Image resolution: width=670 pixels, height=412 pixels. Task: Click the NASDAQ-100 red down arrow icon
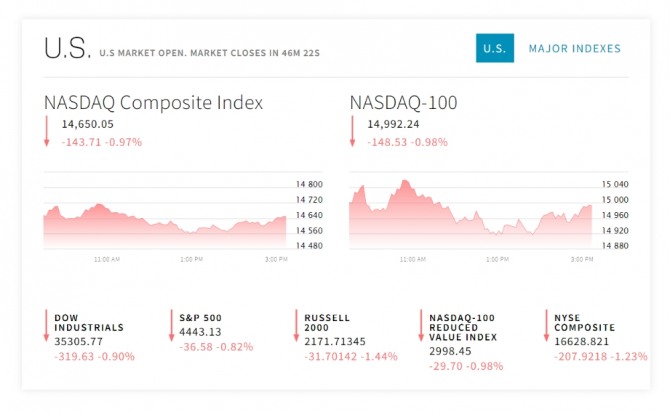352,132
